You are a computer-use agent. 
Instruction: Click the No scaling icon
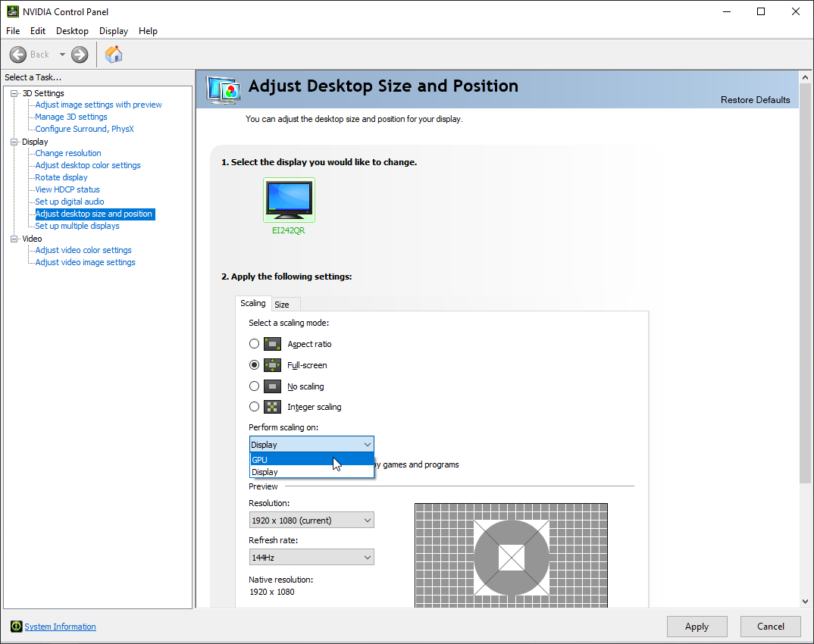(273, 386)
